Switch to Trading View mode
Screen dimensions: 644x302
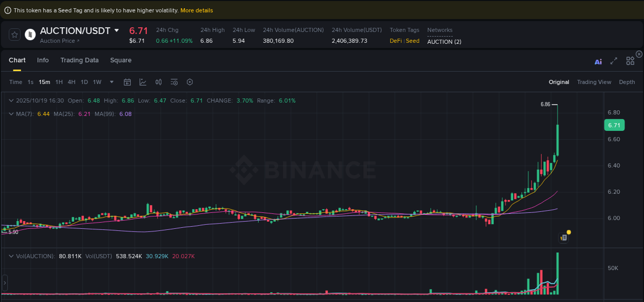tap(594, 81)
